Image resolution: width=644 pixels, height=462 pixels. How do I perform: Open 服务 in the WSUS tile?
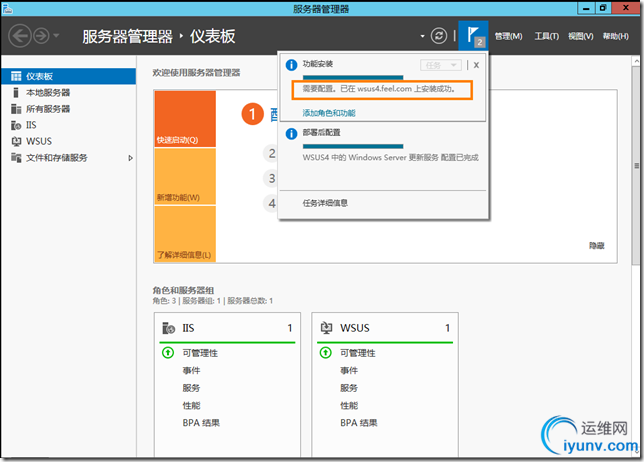(x=349, y=388)
